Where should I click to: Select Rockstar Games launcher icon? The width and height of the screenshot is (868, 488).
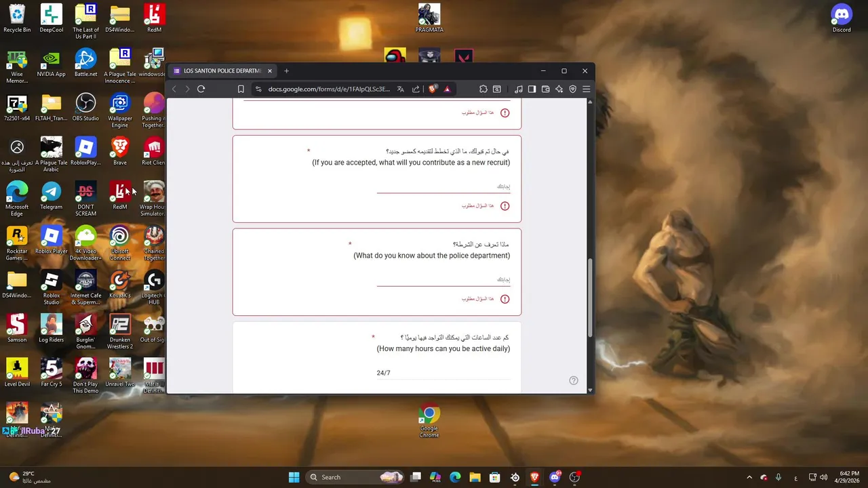point(17,243)
